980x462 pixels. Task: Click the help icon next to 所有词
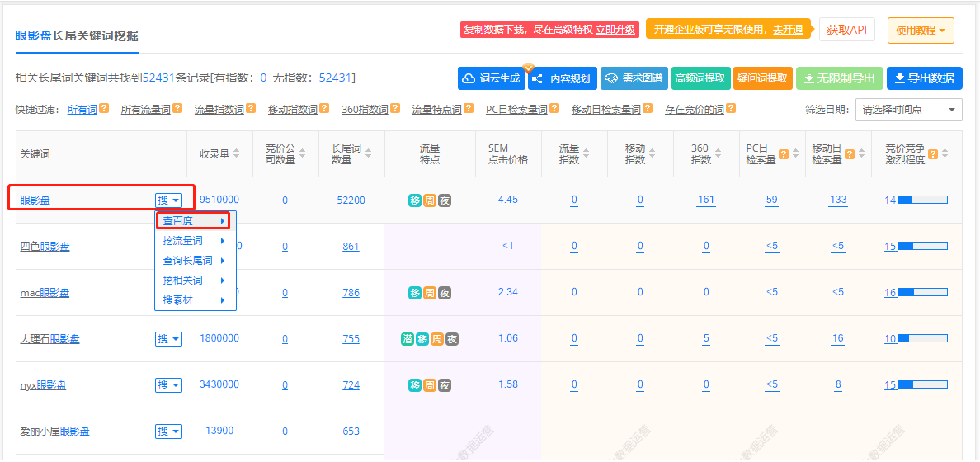pos(105,108)
